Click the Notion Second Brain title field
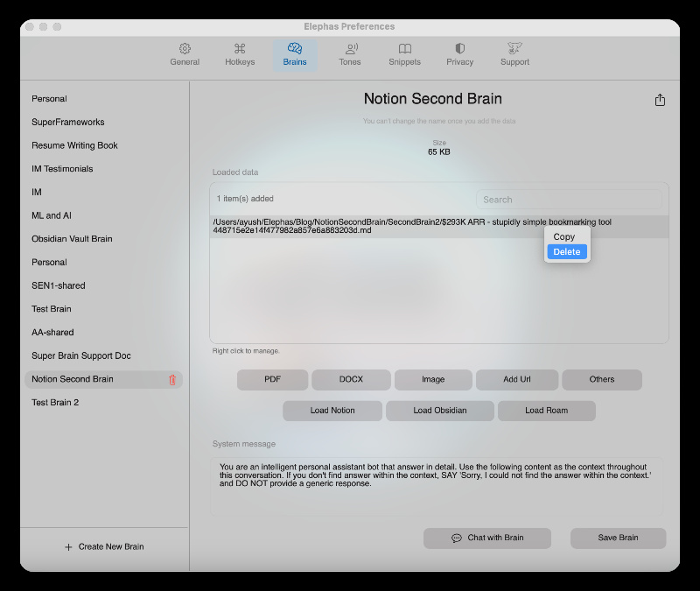Screen dimensions: 700x591 click(x=432, y=99)
